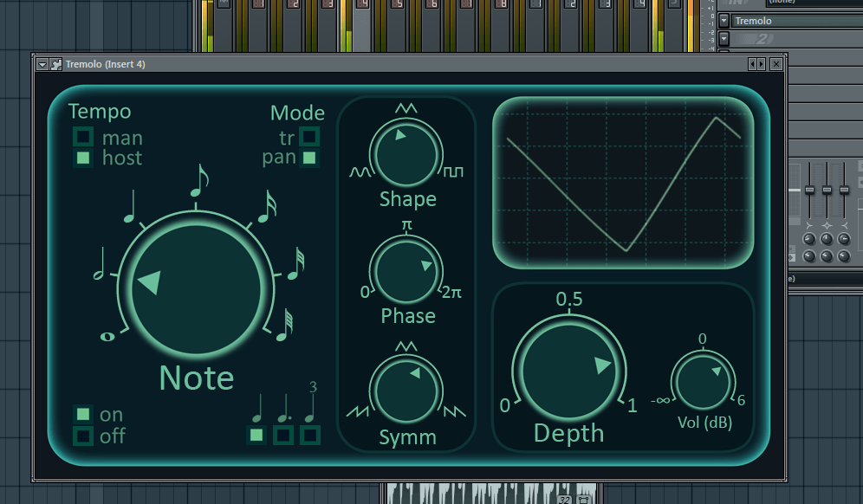Screen dimensions: 863x504
Task: Open the Tremolo plugin options menu arrow
Action: (x=42, y=64)
